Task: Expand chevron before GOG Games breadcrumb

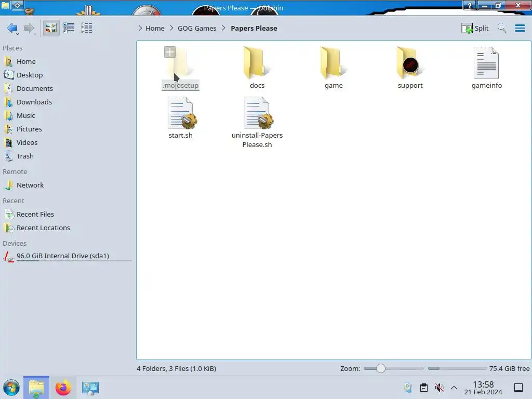Action: 171,28
